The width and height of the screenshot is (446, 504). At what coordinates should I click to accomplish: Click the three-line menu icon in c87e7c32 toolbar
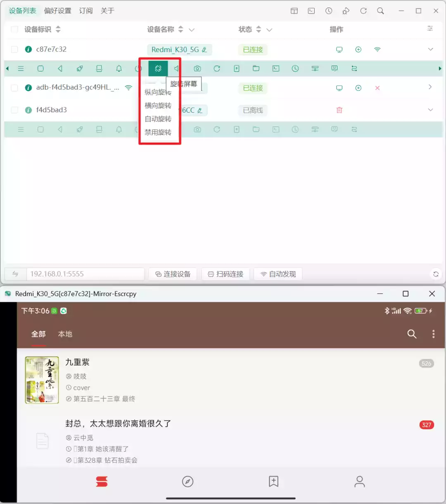(x=21, y=69)
